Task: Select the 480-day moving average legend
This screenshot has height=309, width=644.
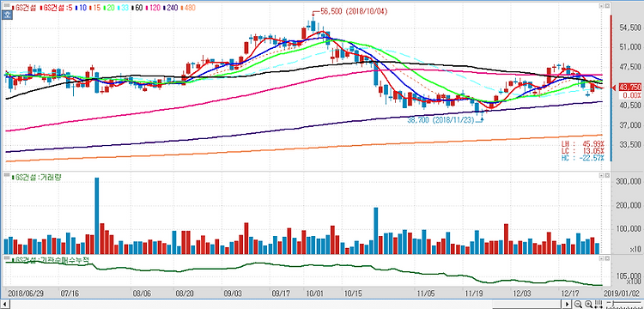Action: [188, 8]
